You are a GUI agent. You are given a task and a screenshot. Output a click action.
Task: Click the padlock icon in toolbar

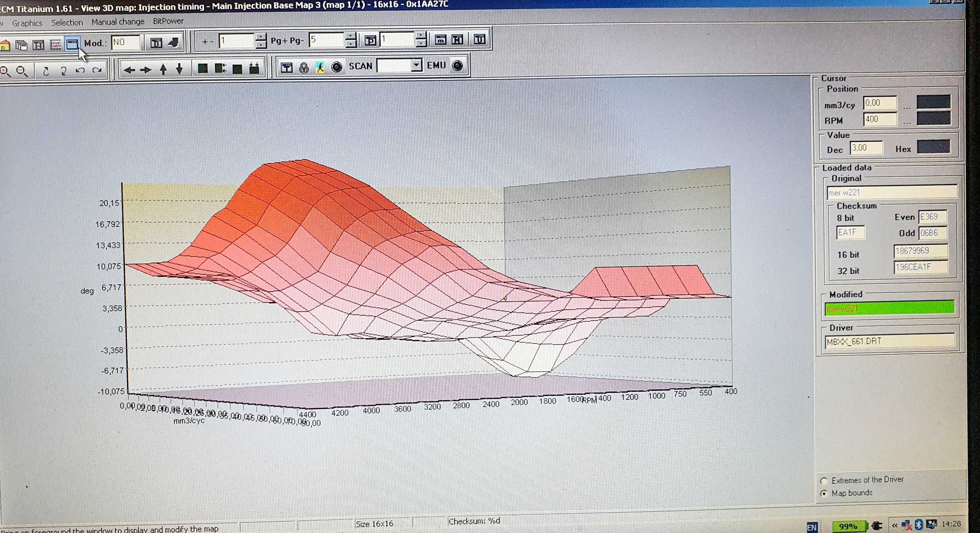coord(304,68)
